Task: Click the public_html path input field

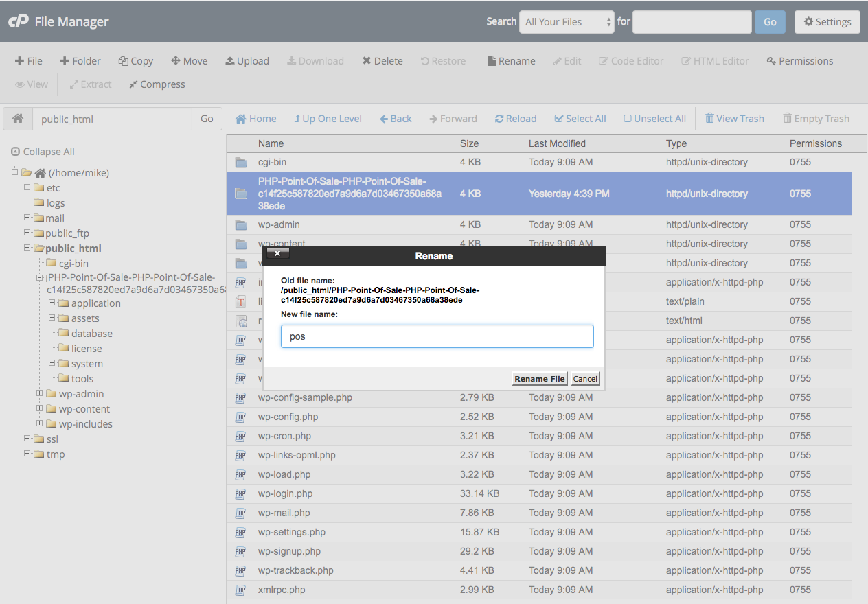Action: pos(112,119)
